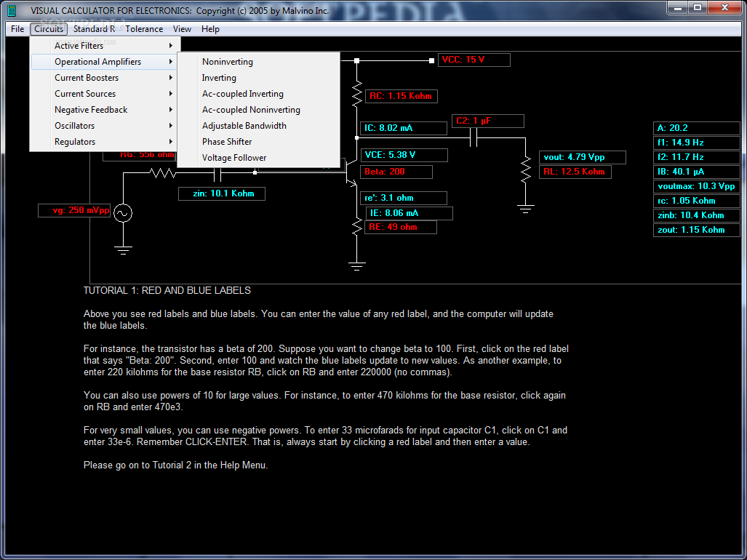Click the RL load resistor symbol
This screenshot has height=560, width=747.
click(x=525, y=169)
